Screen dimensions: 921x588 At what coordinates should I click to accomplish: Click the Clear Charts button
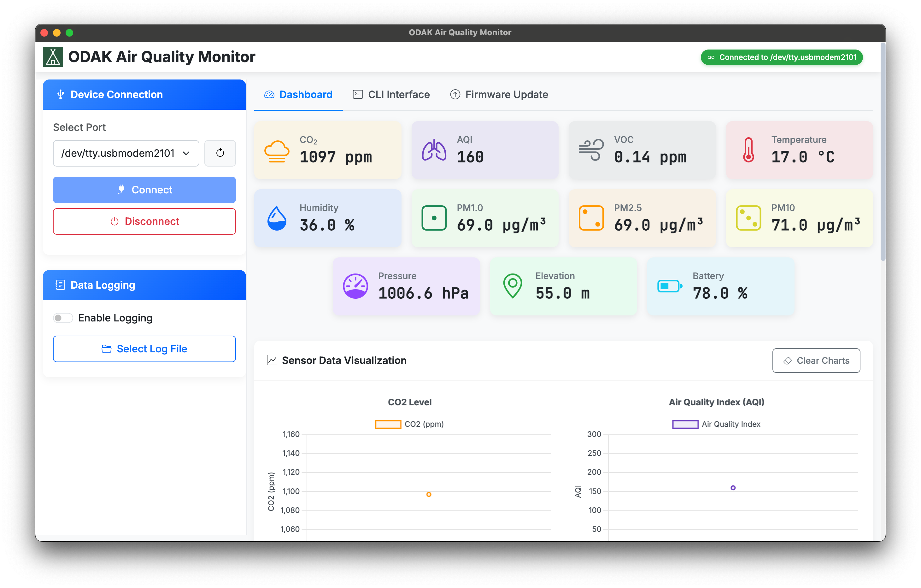(816, 360)
